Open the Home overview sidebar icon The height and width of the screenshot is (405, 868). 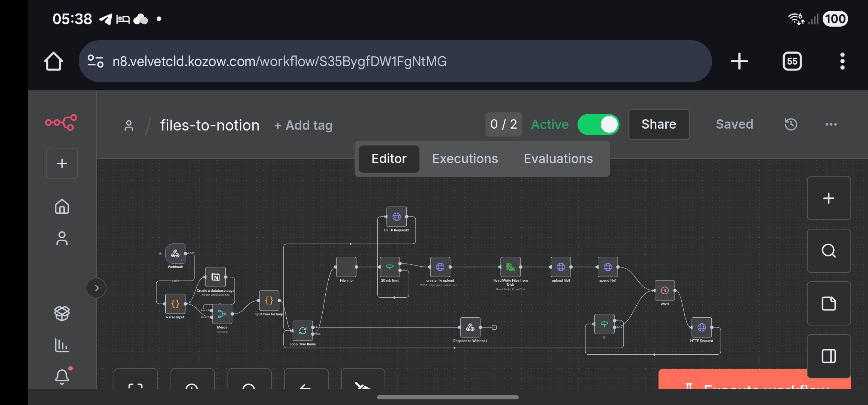point(62,207)
